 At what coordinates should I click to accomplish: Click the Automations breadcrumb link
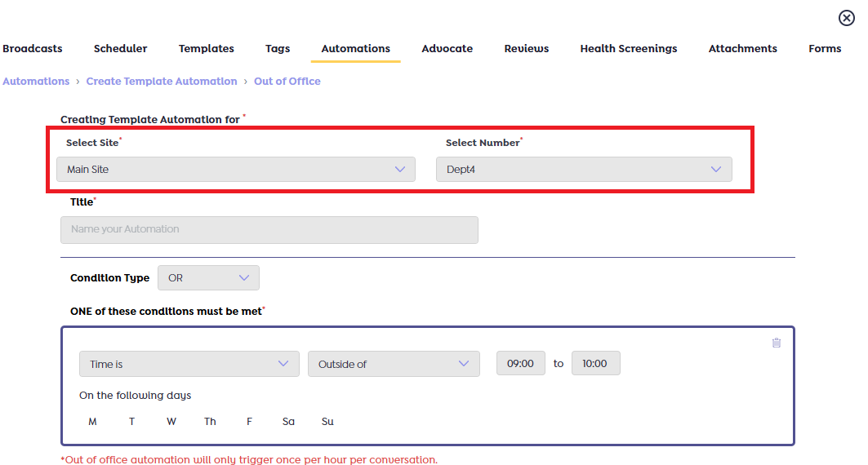[x=36, y=82]
